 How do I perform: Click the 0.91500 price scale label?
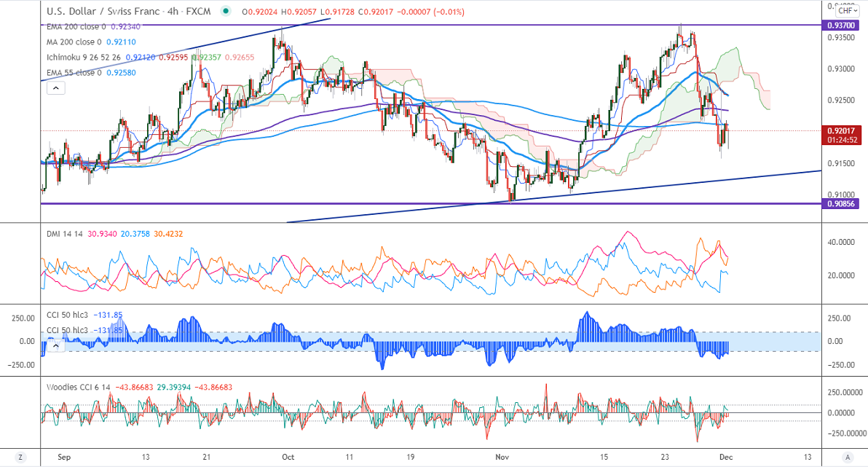tap(841, 163)
